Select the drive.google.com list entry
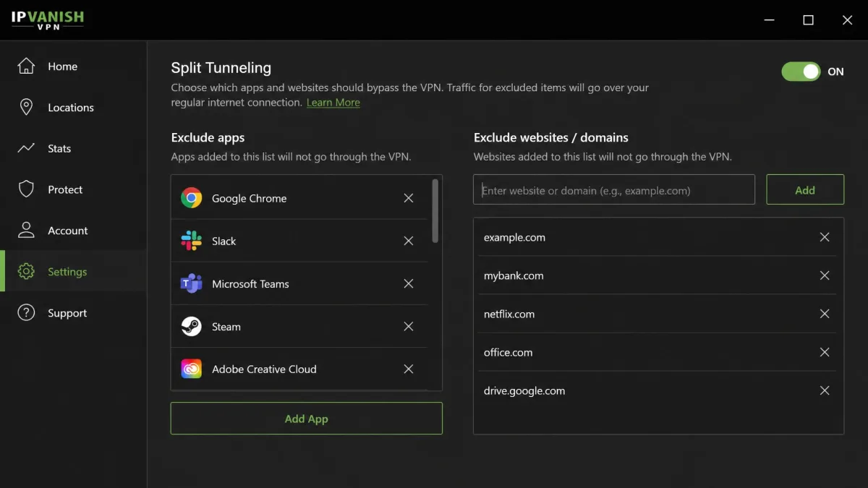This screenshot has width=868, height=488. [658, 390]
